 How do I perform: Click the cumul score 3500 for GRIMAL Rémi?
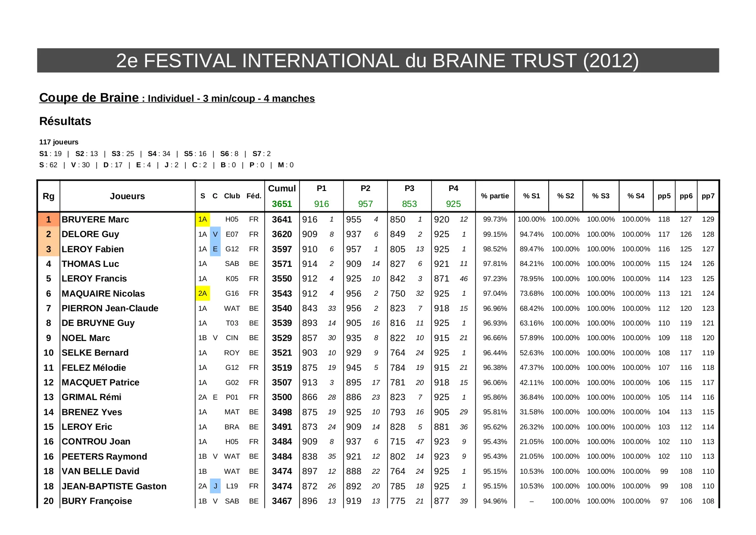pos(282,397)
